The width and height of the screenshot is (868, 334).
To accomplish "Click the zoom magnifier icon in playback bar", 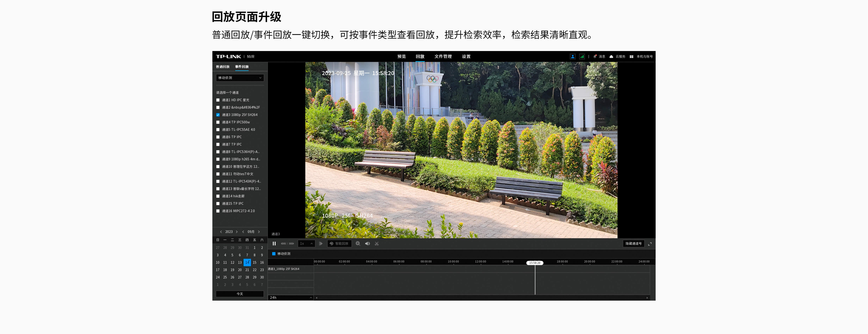I will 358,244.
